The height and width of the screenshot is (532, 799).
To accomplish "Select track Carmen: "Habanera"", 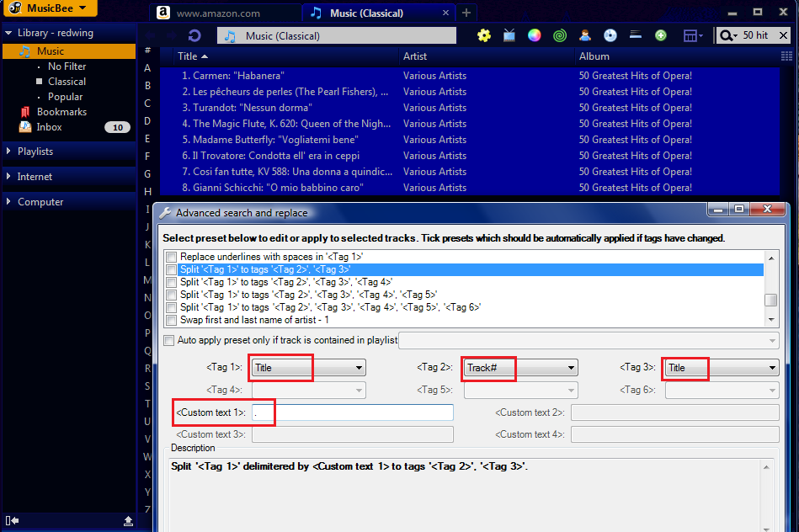I will [x=233, y=76].
